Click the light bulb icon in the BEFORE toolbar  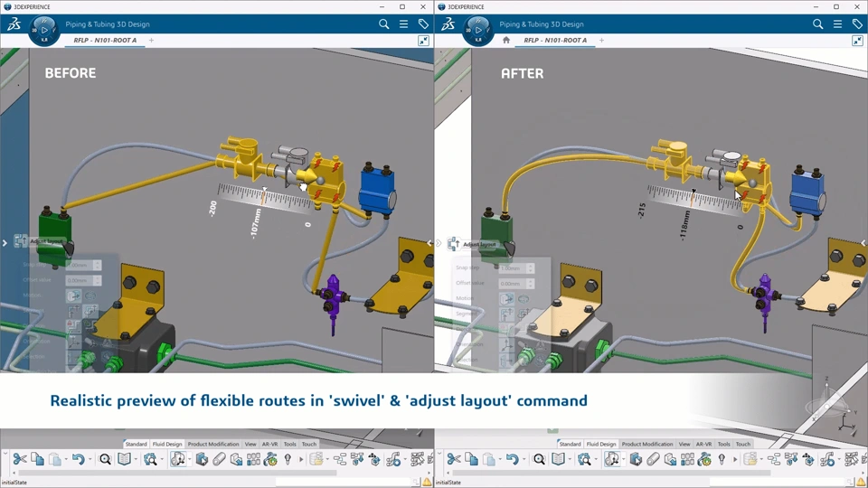[x=288, y=459]
